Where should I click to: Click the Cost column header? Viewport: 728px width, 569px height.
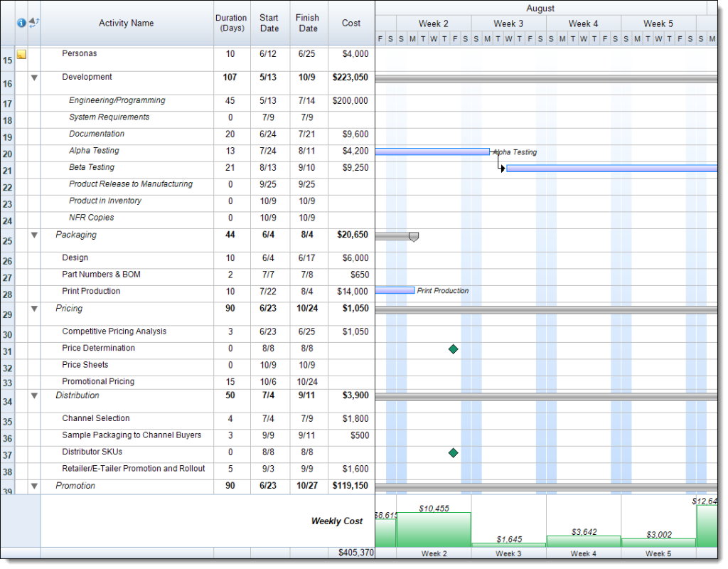pyautogui.click(x=351, y=23)
